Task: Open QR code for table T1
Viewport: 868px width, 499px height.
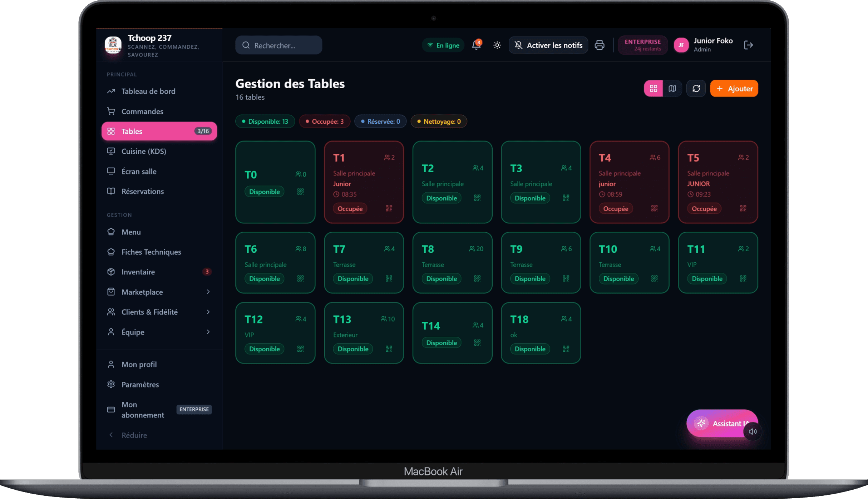Action: [389, 208]
